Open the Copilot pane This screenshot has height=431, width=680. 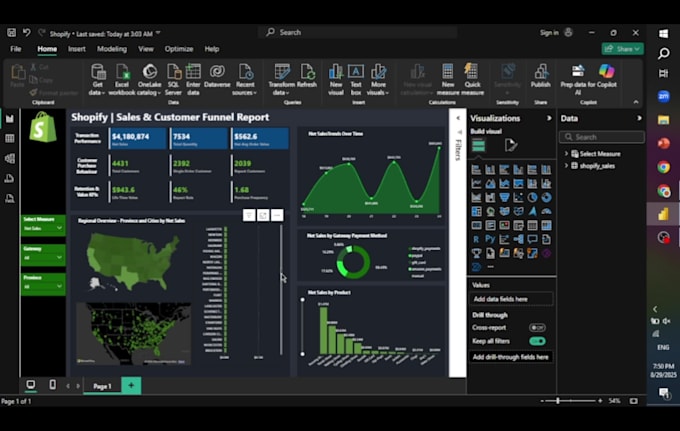pyautogui.click(x=606, y=76)
